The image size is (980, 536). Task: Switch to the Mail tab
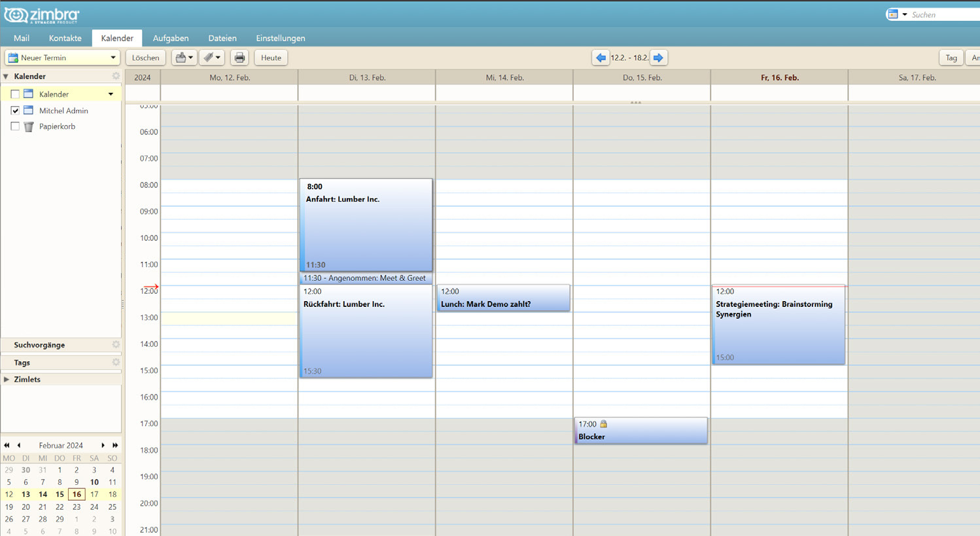coord(22,38)
